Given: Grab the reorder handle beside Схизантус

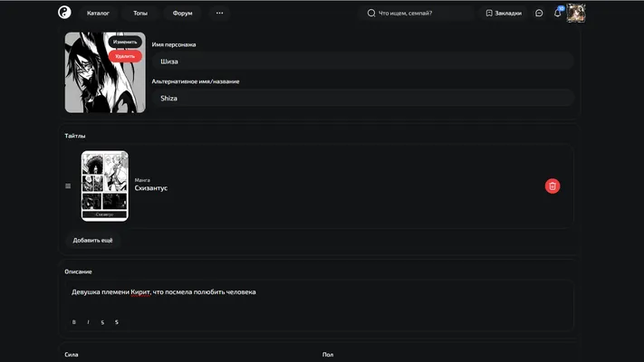Looking at the screenshot, I should [68, 186].
